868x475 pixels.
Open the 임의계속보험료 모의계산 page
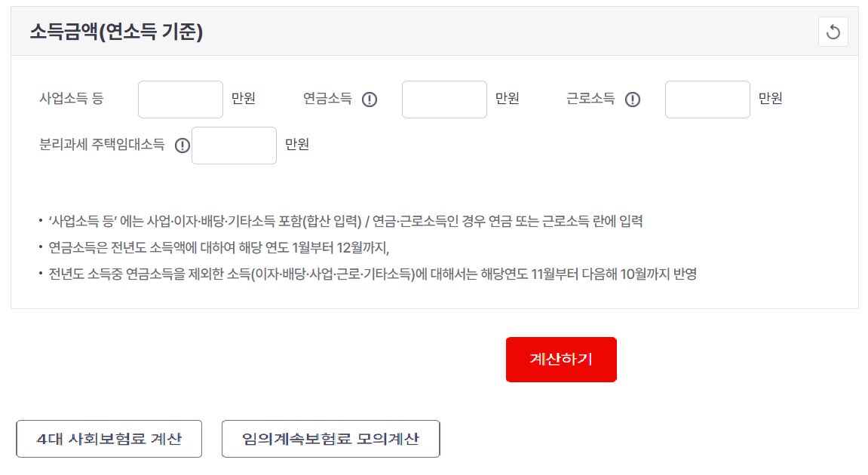pos(330,439)
